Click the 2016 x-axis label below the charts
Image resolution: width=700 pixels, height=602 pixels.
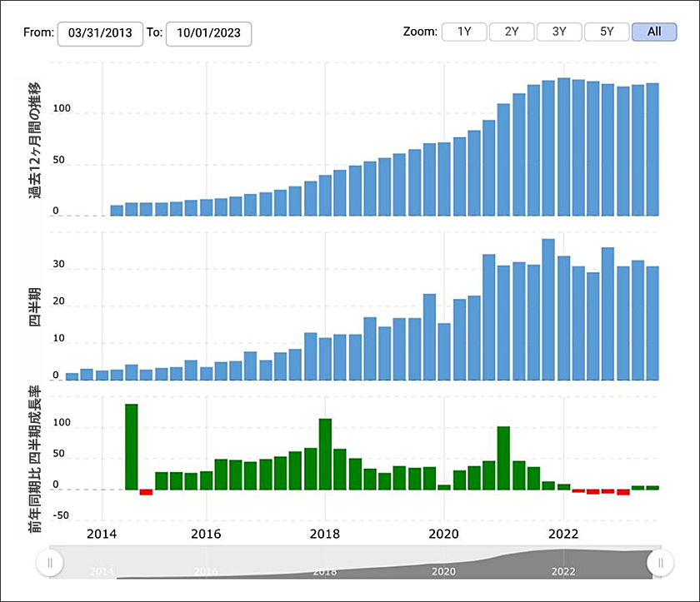pos(206,534)
